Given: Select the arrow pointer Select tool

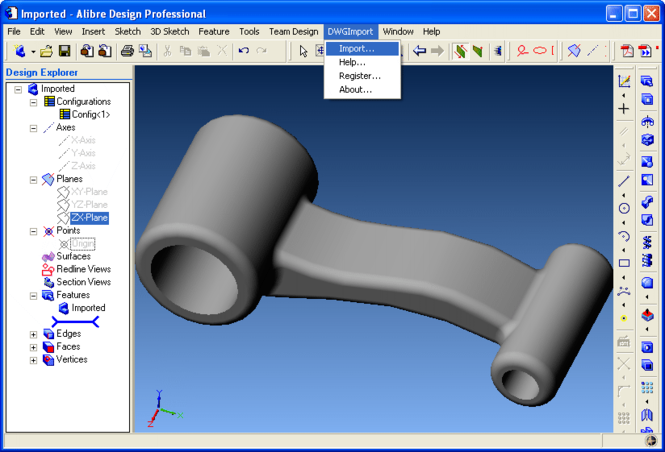Looking at the screenshot, I should (304, 51).
